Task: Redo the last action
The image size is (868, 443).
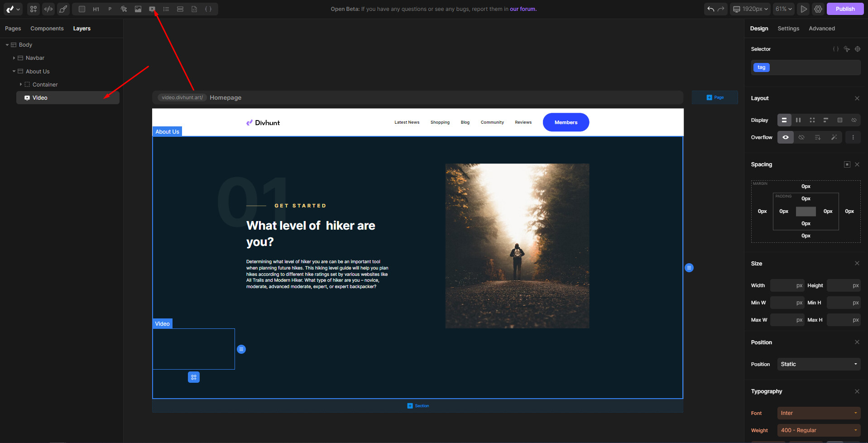Action: 721,9
